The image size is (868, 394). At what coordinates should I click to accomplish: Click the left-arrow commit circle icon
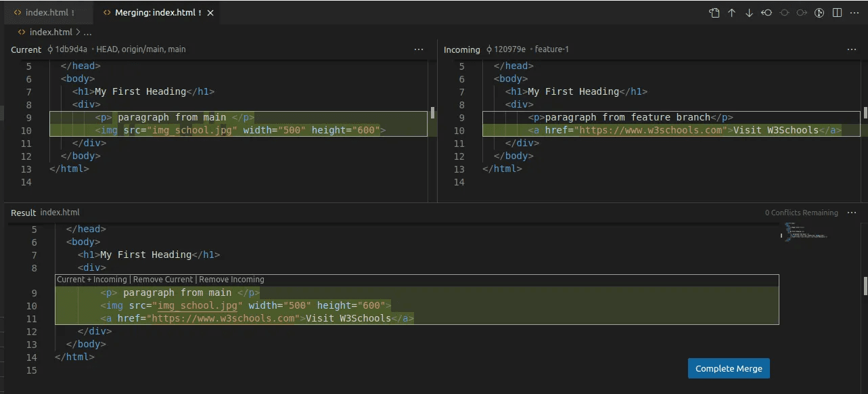[x=767, y=13]
